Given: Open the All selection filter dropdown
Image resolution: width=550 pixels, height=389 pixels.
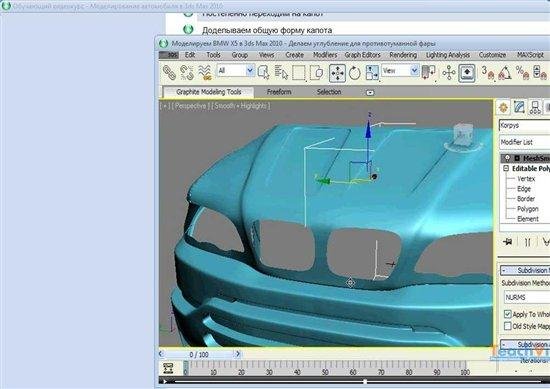Looking at the screenshot, I should (x=235, y=71).
